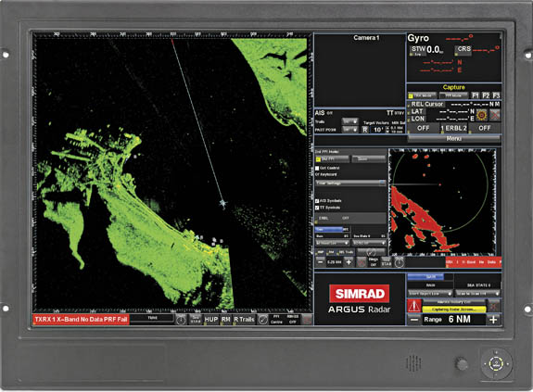Open the Filter Settings dropdown
Image resolution: width=533 pixels, height=392 pixels.
click(350, 183)
